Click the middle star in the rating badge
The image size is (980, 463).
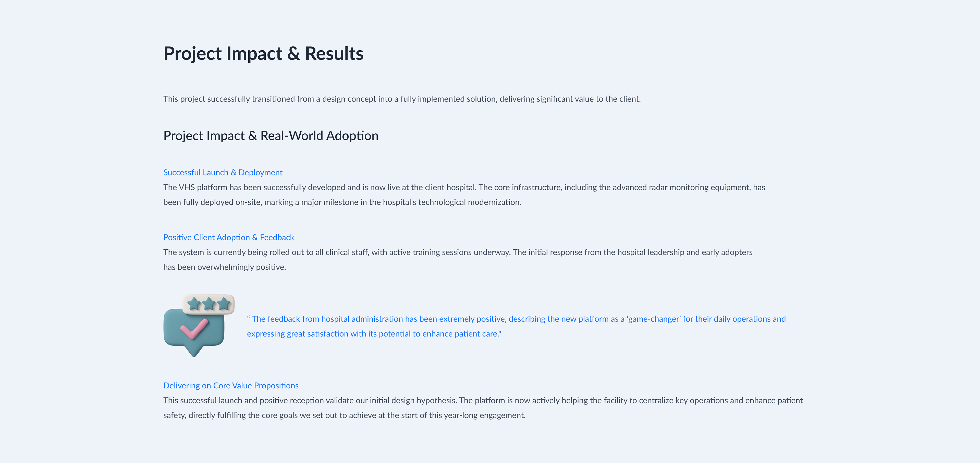[209, 304]
